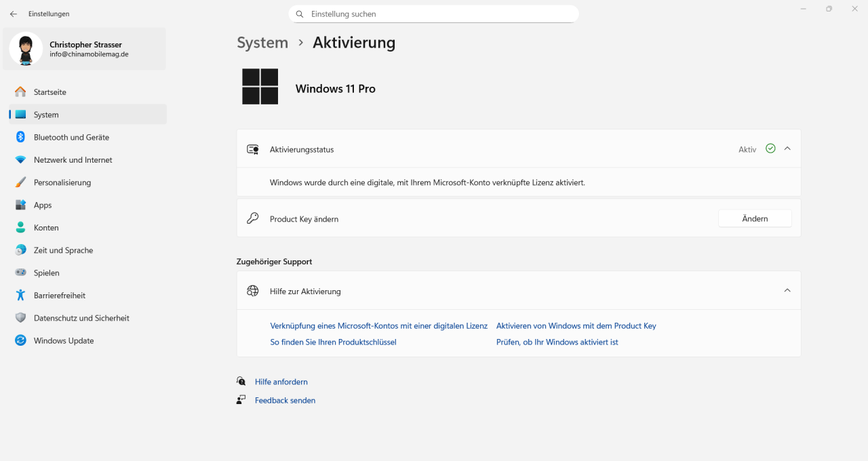The image size is (868, 461).
Task: Open Zeit und Sprache settings
Action: [x=63, y=249]
